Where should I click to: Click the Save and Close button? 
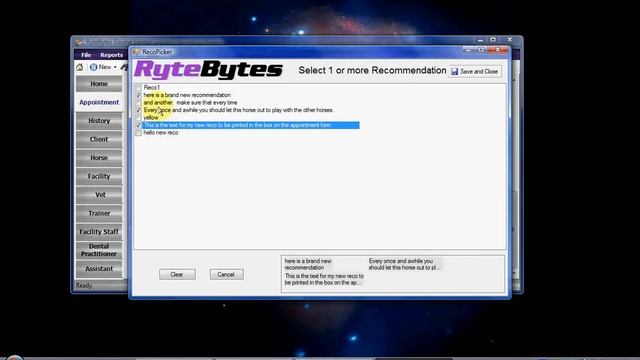click(475, 71)
